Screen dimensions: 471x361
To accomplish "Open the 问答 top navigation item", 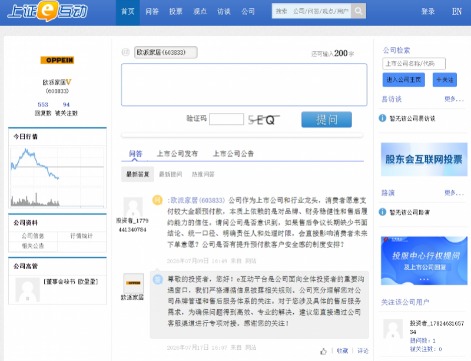I will (152, 12).
